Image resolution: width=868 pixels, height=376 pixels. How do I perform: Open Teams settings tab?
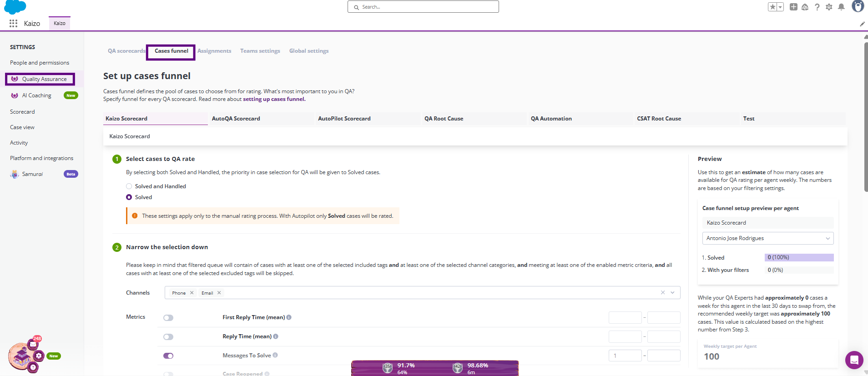pyautogui.click(x=260, y=51)
